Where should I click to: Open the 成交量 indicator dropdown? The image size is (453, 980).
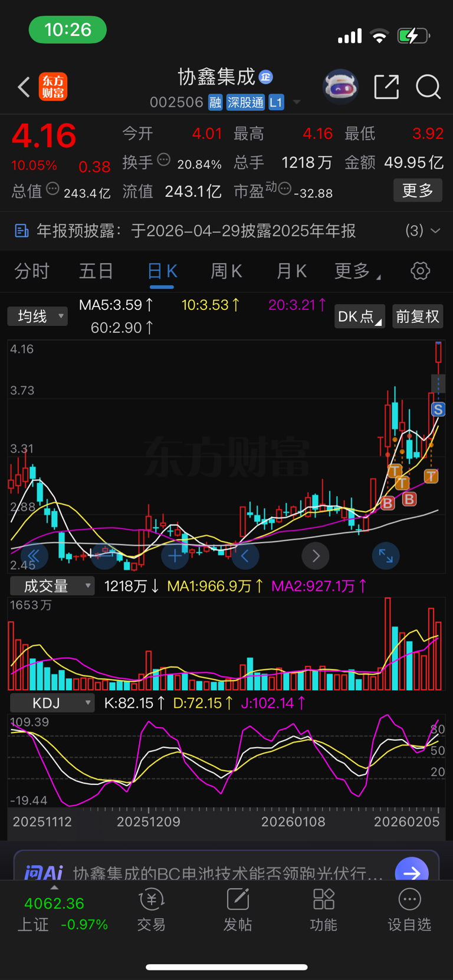(x=52, y=586)
